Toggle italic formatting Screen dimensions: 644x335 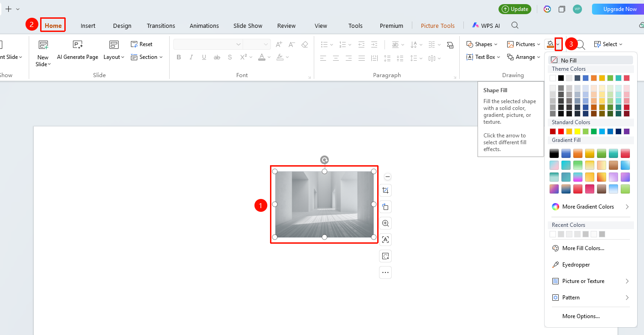click(x=192, y=58)
